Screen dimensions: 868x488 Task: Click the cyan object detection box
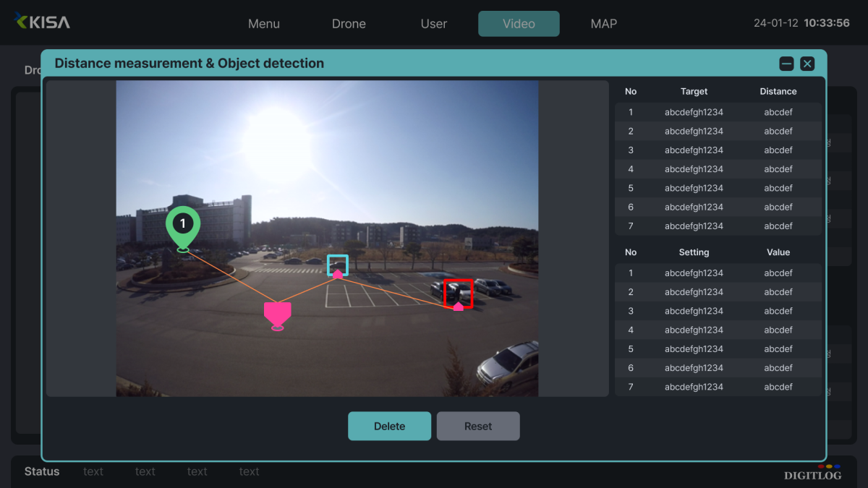338,265
